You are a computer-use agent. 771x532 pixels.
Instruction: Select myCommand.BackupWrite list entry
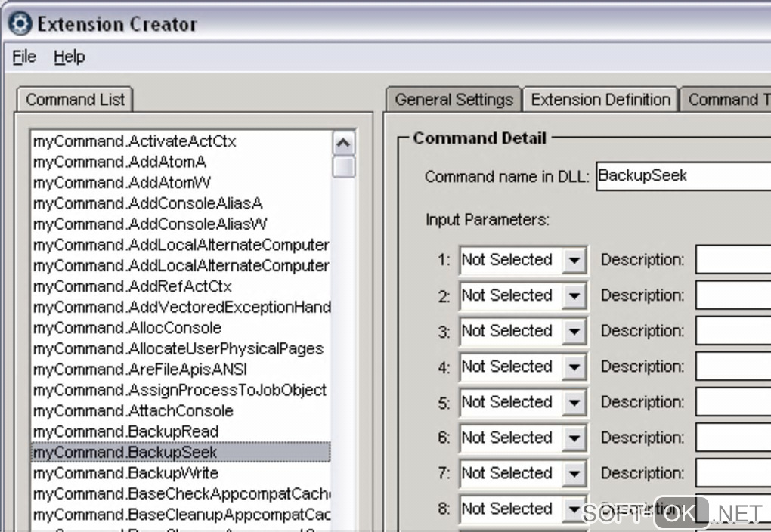coord(125,473)
